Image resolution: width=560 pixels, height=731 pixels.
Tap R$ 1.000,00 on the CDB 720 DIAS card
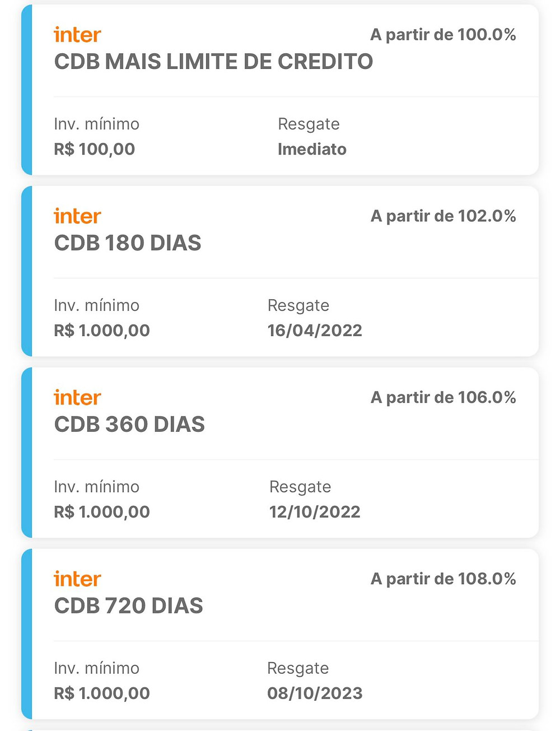[x=102, y=693]
